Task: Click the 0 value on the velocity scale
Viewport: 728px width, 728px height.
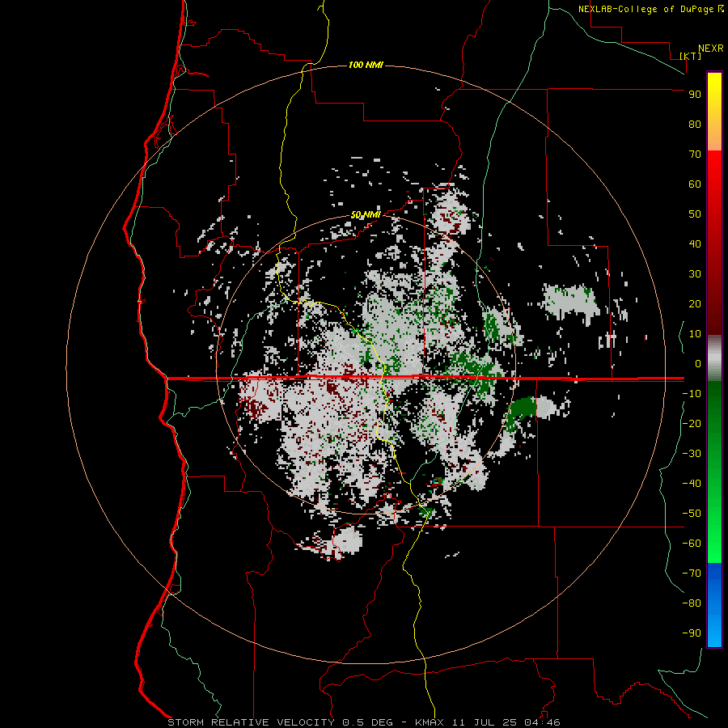Action: tap(698, 363)
